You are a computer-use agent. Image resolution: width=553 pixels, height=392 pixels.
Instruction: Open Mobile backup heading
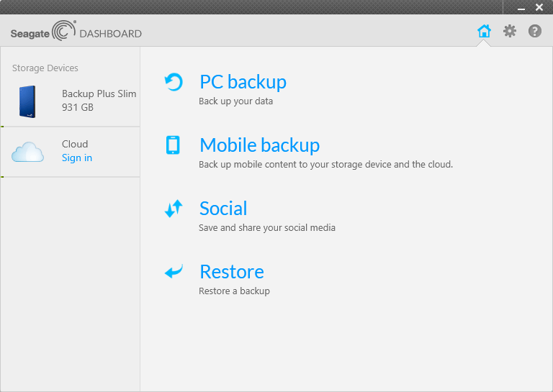point(259,145)
